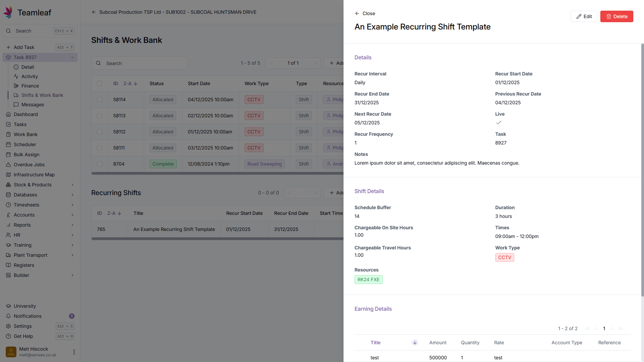This screenshot has width=644, height=362.
Task: Click the Edit button in the panel
Action: point(584,16)
